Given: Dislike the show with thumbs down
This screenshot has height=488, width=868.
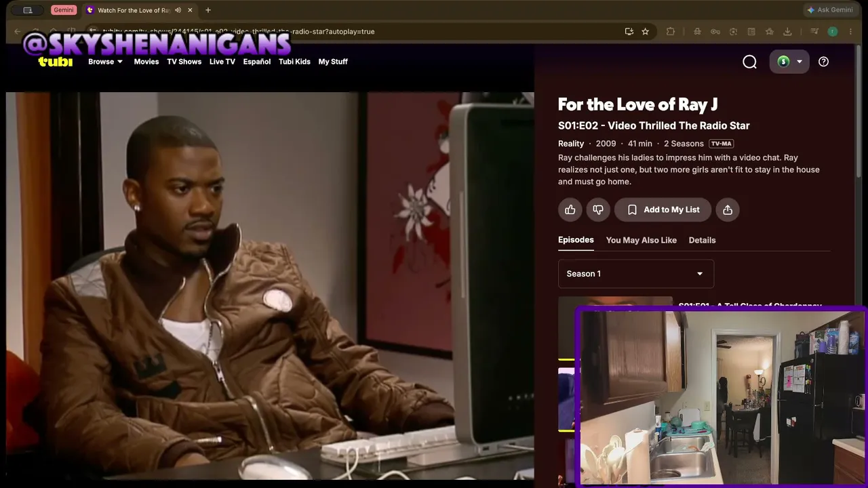Looking at the screenshot, I should (598, 210).
